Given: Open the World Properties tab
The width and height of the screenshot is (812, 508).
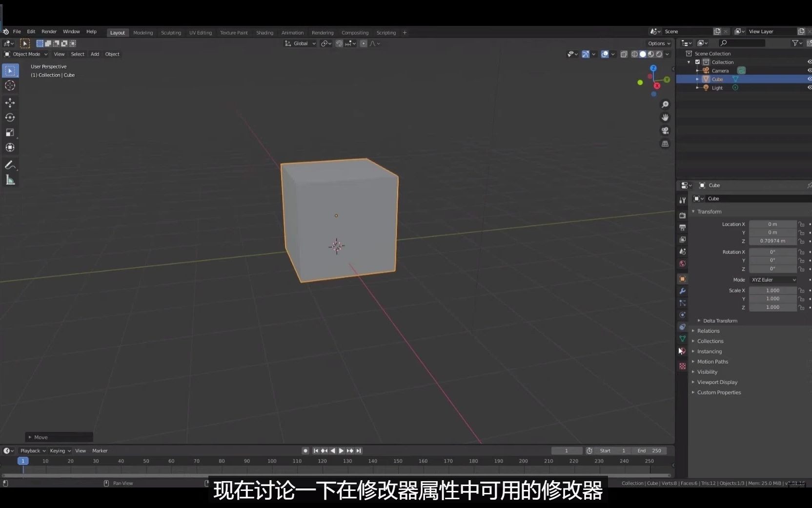Looking at the screenshot, I should [682, 263].
